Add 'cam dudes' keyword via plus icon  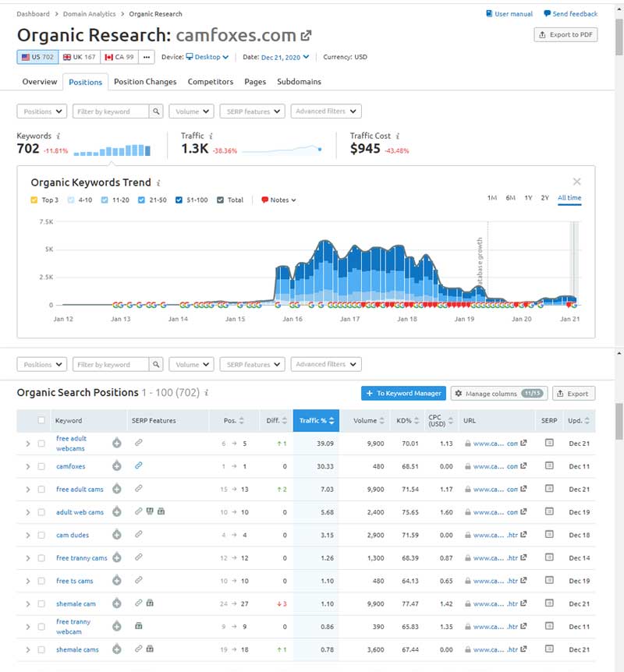[x=117, y=535]
